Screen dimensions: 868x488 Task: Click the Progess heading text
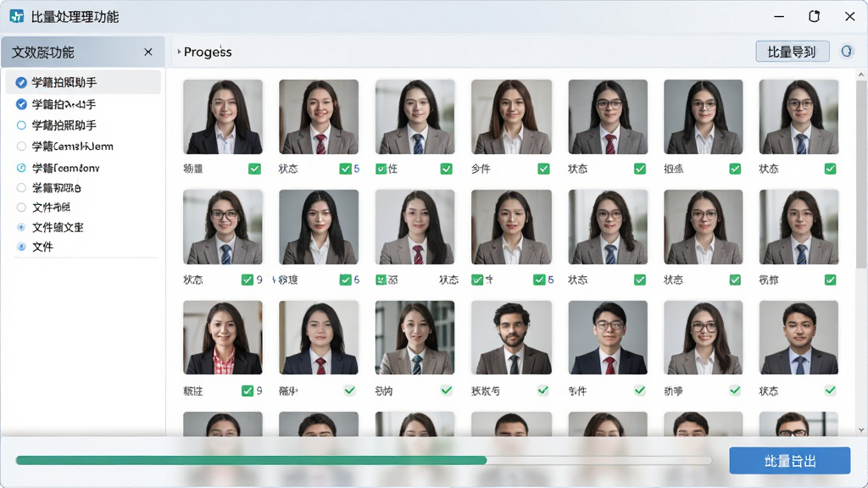(208, 52)
